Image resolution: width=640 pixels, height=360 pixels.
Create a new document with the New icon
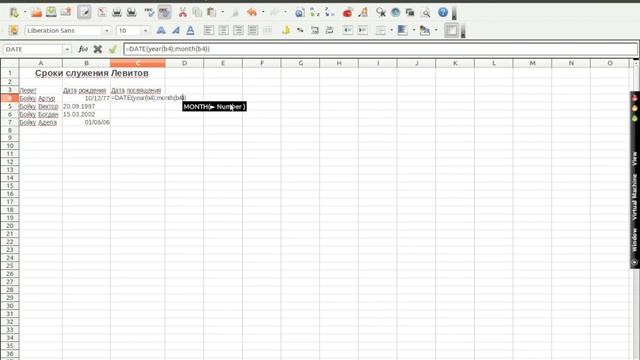click(14, 13)
